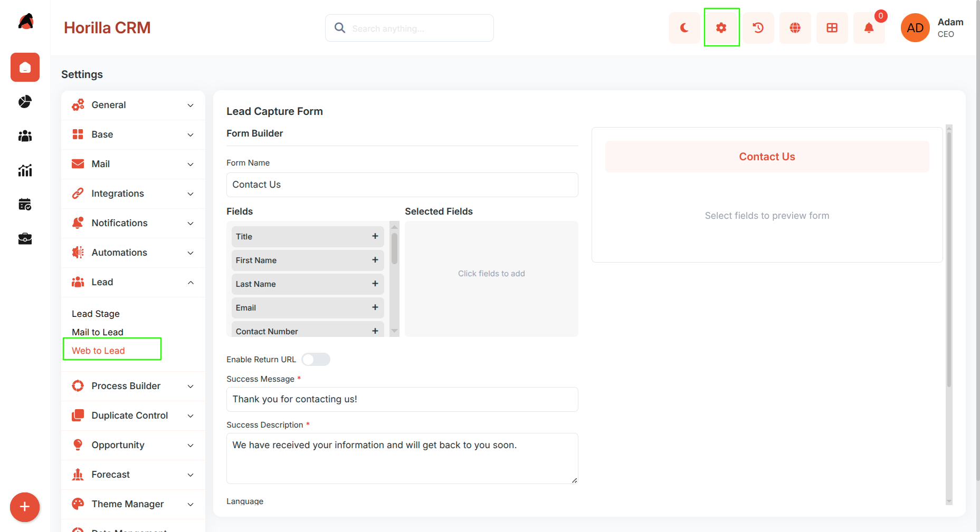The height and width of the screenshot is (532, 980).
Task: Open people group icon in sidebar
Action: [x=25, y=136]
